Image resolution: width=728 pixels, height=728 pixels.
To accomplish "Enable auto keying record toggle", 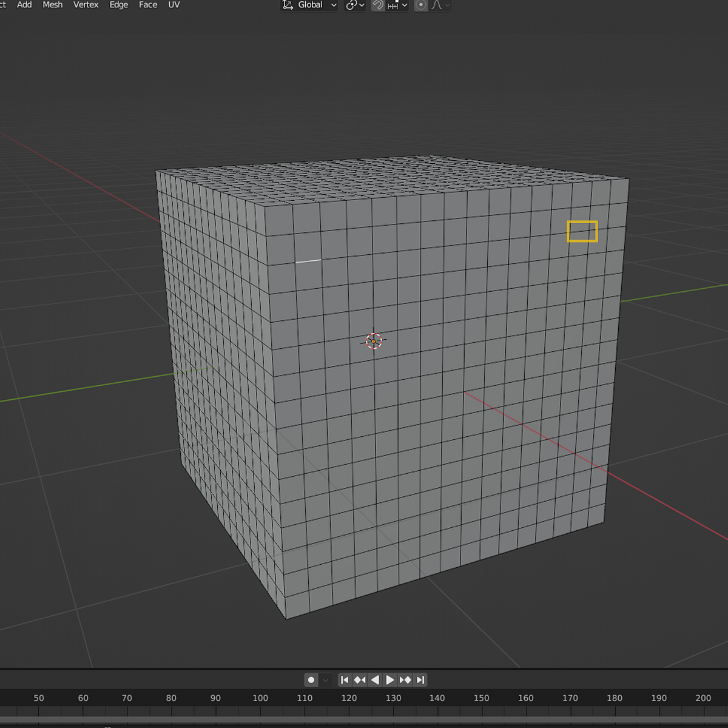I will [311, 679].
